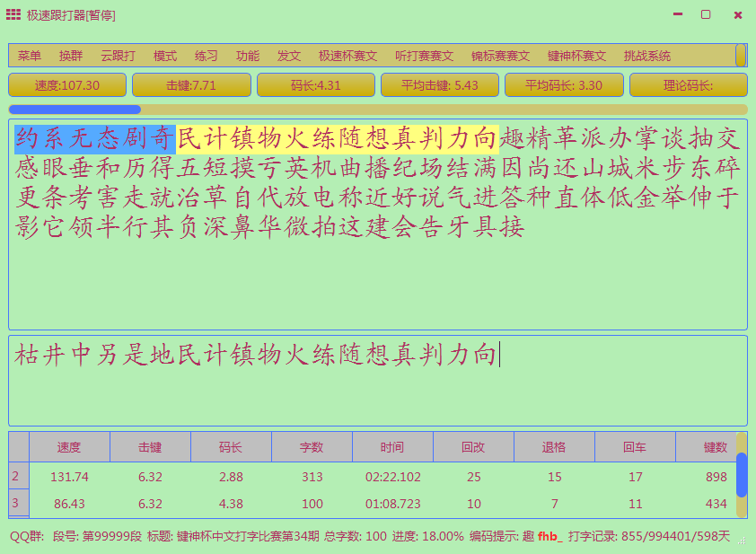This screenshot has height=554, width=756.
Task: Open the 模式 menu
Action: [x=165, y=56]
